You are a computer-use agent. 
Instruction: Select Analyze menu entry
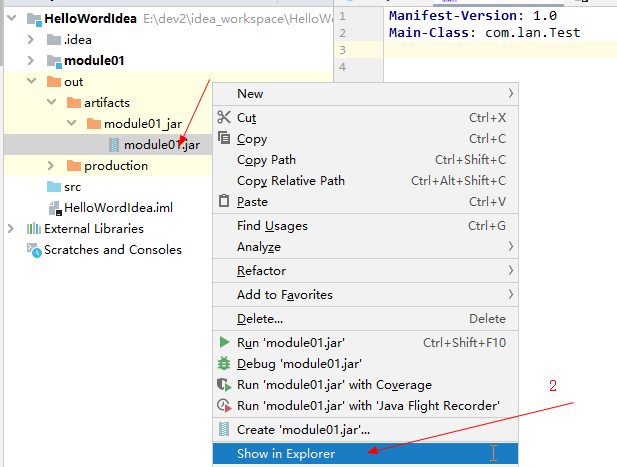(366, 247)
